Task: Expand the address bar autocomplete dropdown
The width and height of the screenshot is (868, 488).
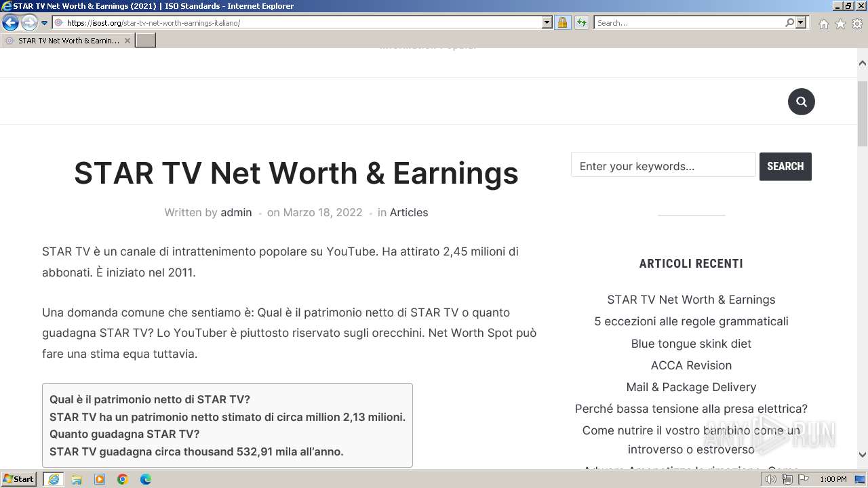Action: [547, 23]
